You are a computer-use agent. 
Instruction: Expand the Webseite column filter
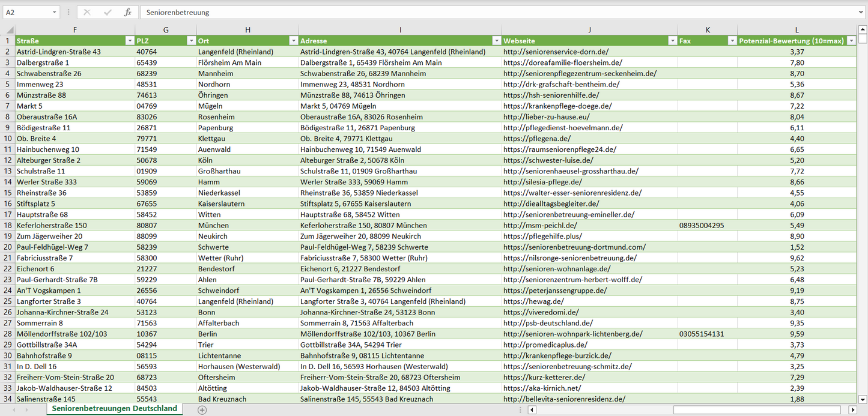(672, 41)
